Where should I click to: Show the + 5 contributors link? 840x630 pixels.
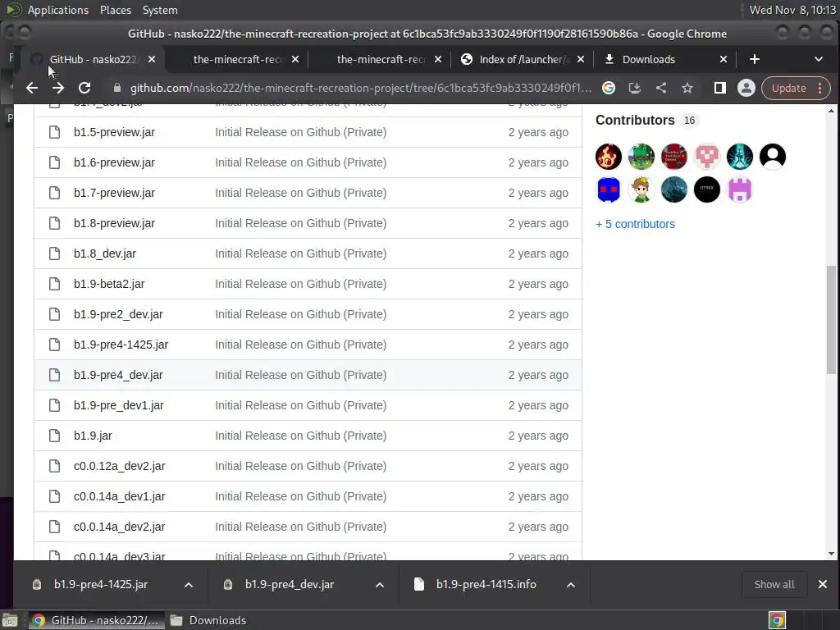coord(636,224)
